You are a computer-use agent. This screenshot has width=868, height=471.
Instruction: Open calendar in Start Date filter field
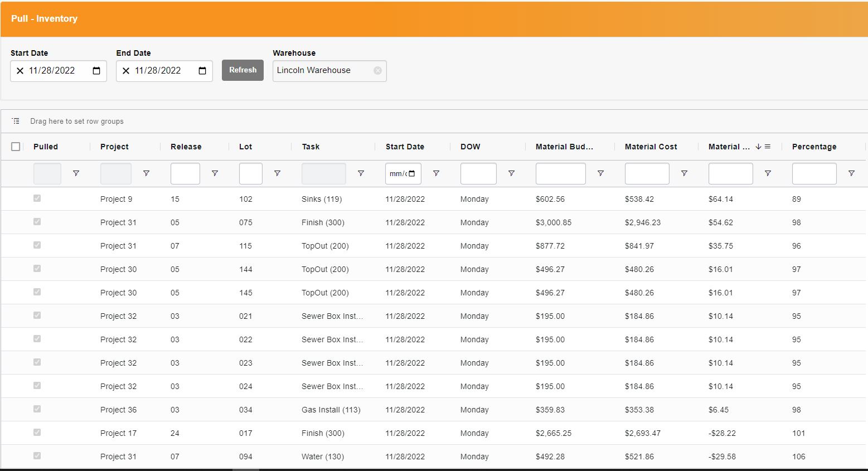coord(412,173)
